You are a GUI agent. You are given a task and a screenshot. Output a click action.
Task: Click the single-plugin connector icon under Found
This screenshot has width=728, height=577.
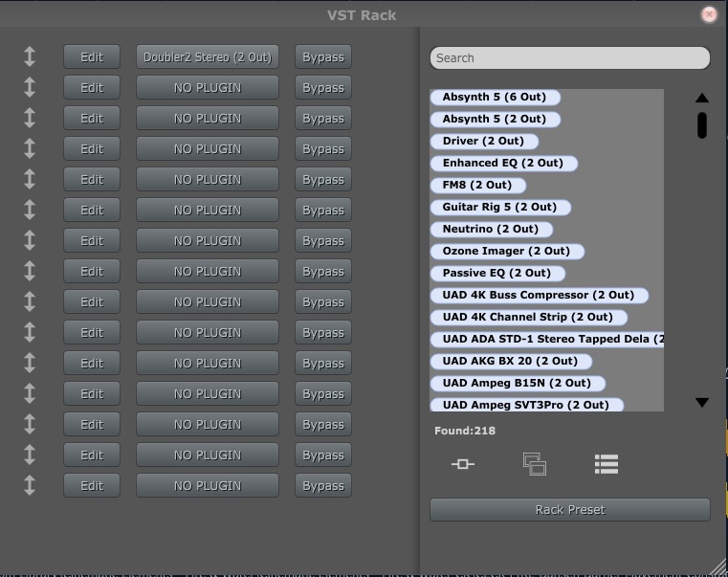click(463, 464)
